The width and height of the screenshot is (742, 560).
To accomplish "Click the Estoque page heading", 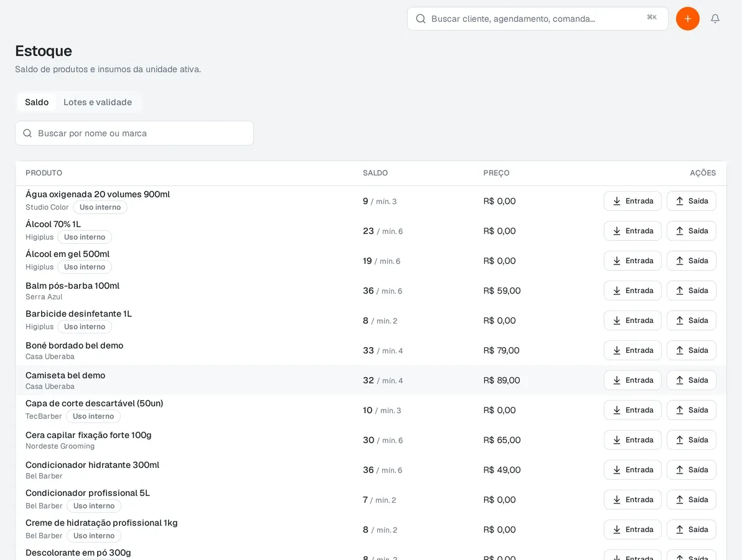I will click(44, 51).
